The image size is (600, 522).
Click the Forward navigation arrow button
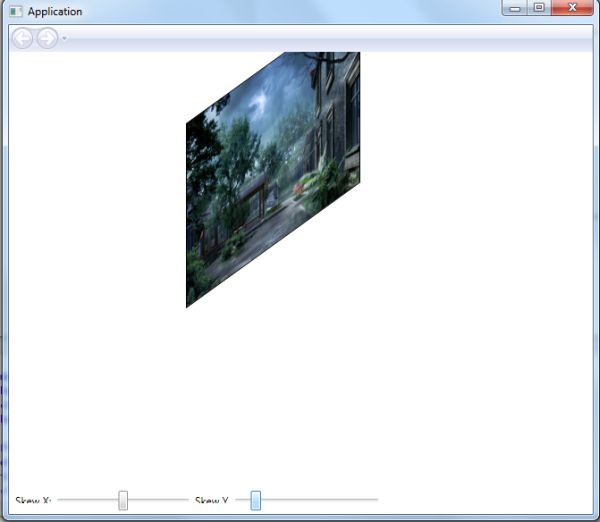pos(47,38)
